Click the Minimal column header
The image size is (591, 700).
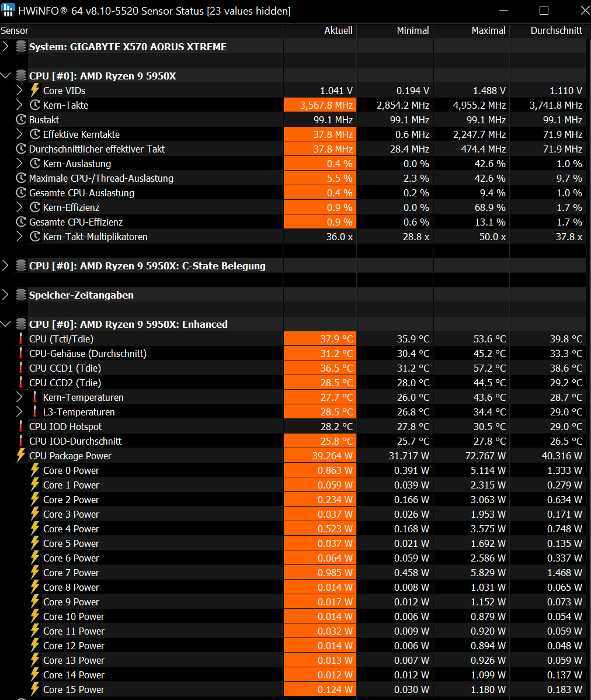point(395,30)
